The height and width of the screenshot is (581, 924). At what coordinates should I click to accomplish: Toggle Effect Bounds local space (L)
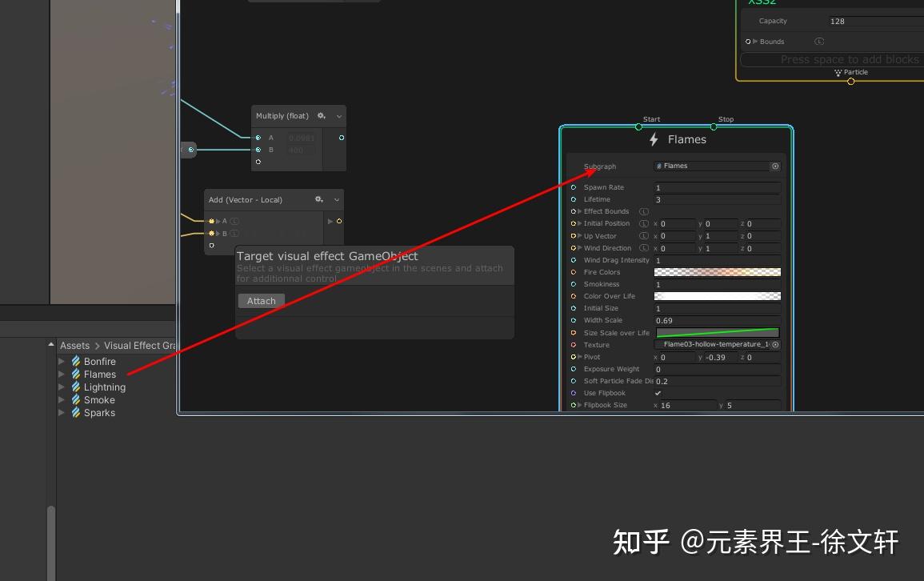(643, 211)
